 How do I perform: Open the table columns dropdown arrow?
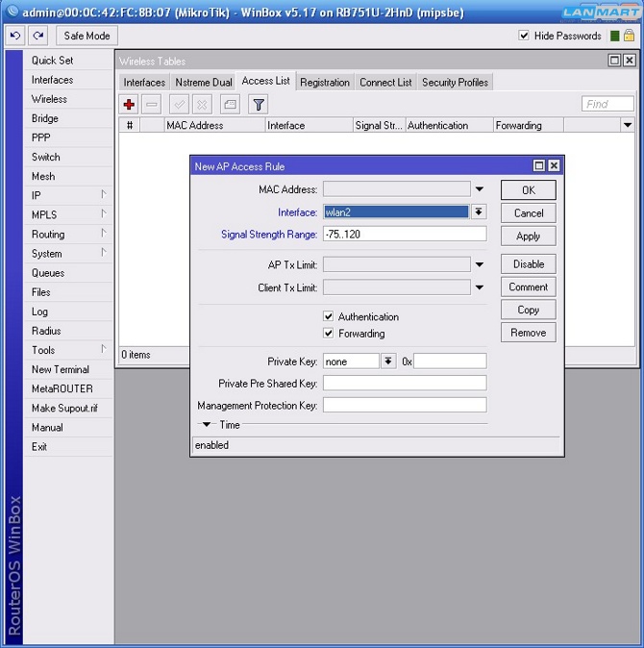coord(628,125)
